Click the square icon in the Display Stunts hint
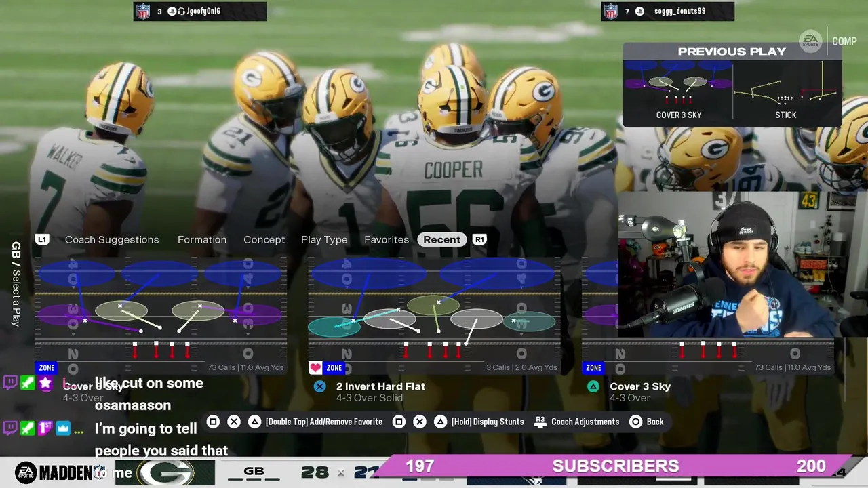 tap(399, 422)
